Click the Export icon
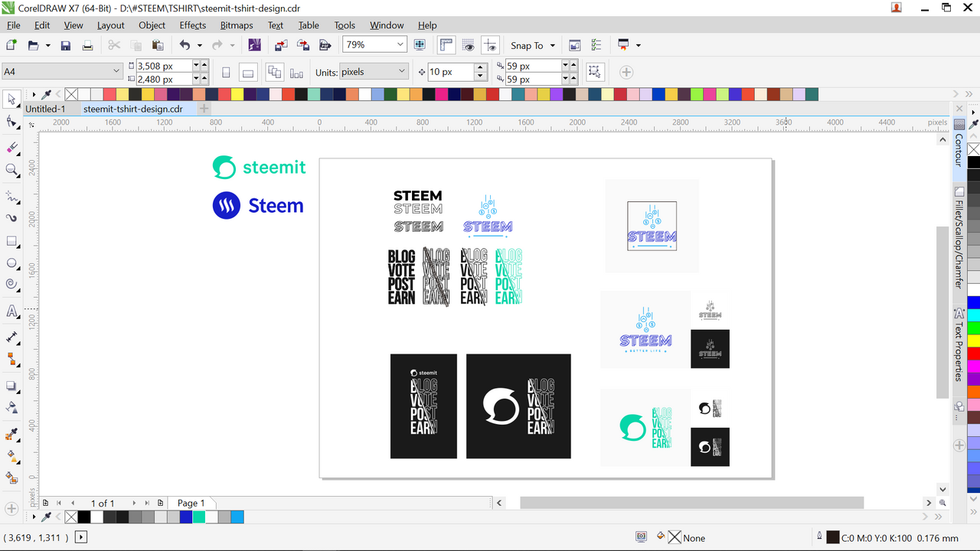The width and height of the screenshot is (980, 551). [x=303, y=45]
